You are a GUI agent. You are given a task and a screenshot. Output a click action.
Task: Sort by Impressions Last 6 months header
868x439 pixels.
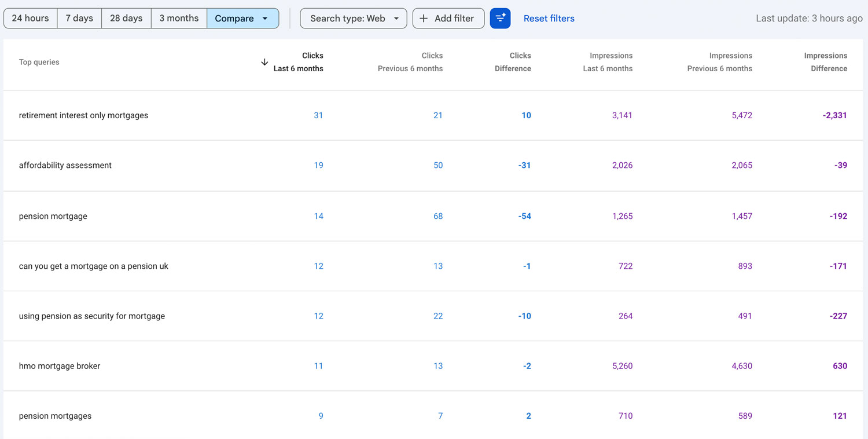point(608,62)
